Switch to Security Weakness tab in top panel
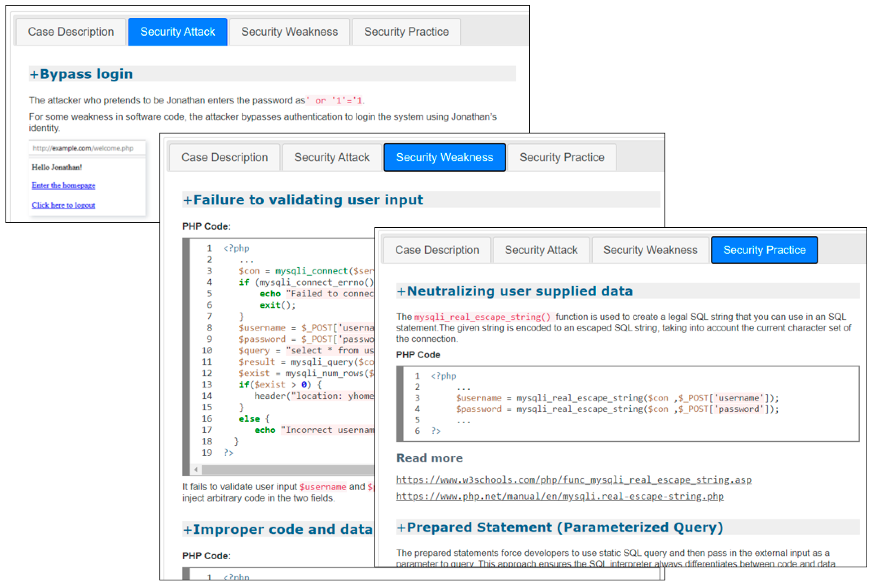Viewport: 874px width, 588px height. pos(289,32)
